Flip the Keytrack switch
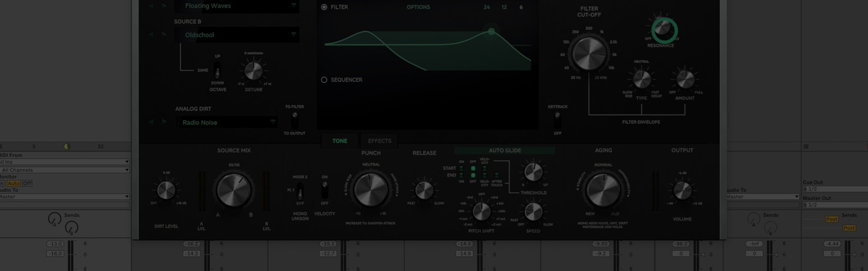 tap(557, 120)
